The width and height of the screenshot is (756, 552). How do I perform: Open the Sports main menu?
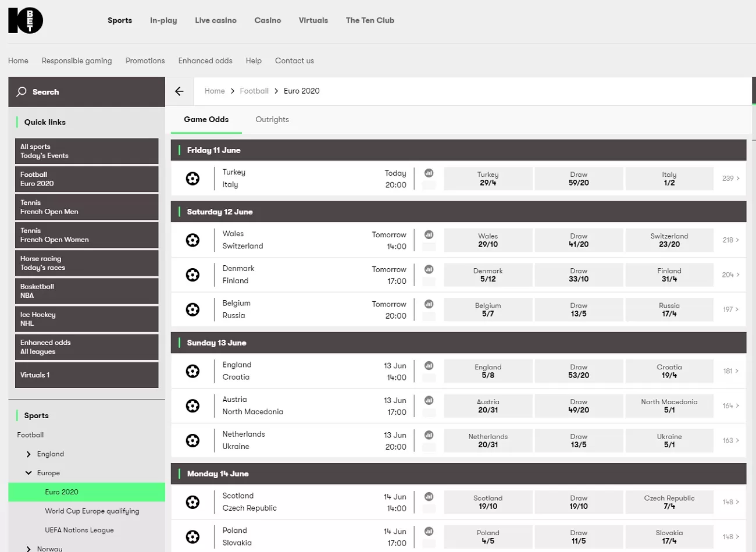coord(120,20)
